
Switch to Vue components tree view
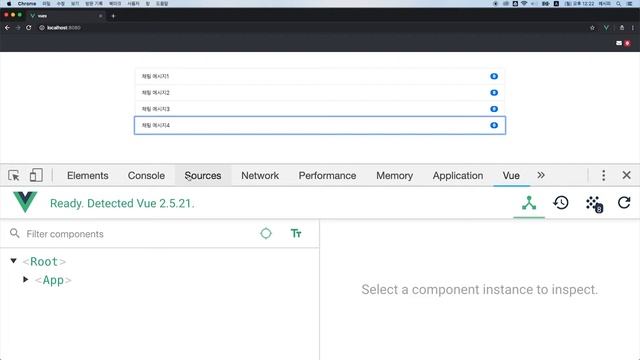529,203
